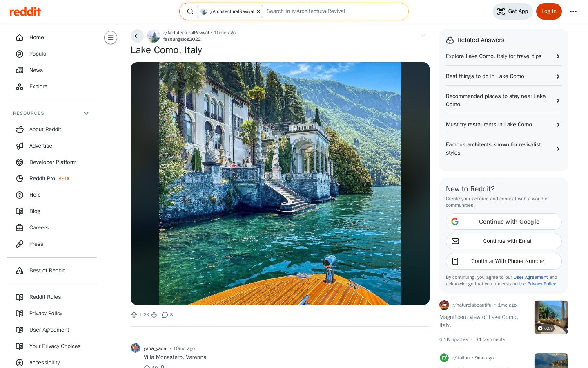Viewport: 588px width, 368px height.
Task: Click the Help question mark icon
Action: click(x=20, y=195)
